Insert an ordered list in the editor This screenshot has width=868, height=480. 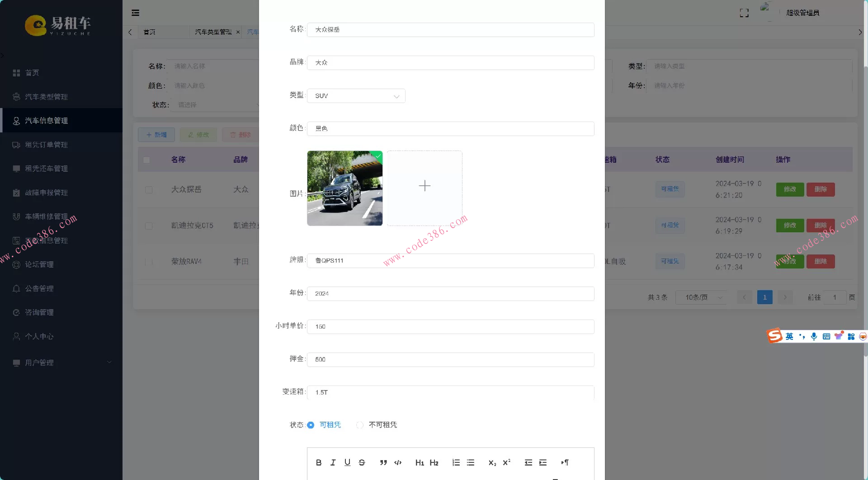(456, 462)
